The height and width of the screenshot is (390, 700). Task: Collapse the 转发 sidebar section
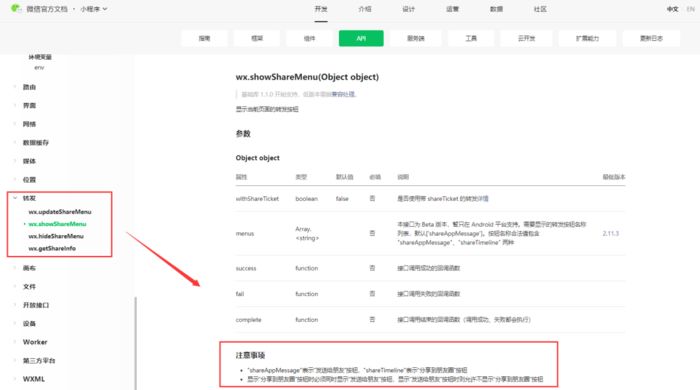[15, 198]
